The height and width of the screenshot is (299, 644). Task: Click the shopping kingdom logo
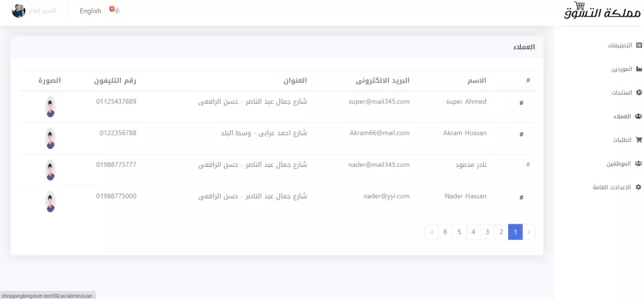point(603,11)
